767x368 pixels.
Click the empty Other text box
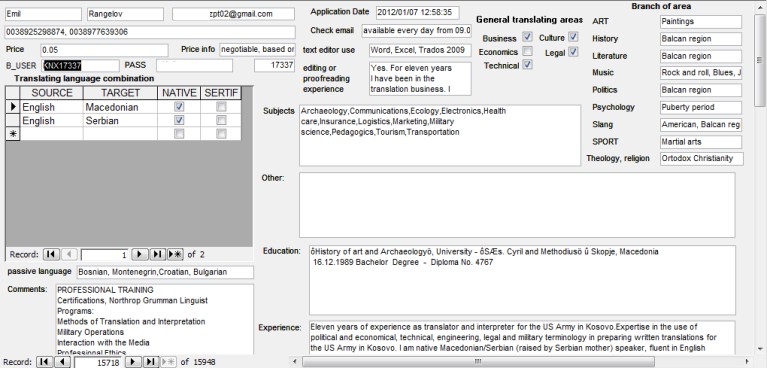tap(517, 205)
